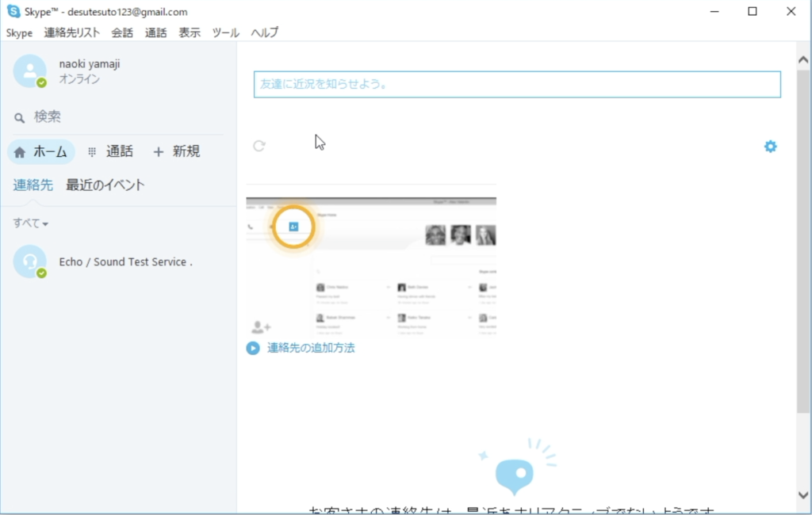
Task: Open the 通話 dial pad button
Action: pyautogui.click(x=110, y=151)
